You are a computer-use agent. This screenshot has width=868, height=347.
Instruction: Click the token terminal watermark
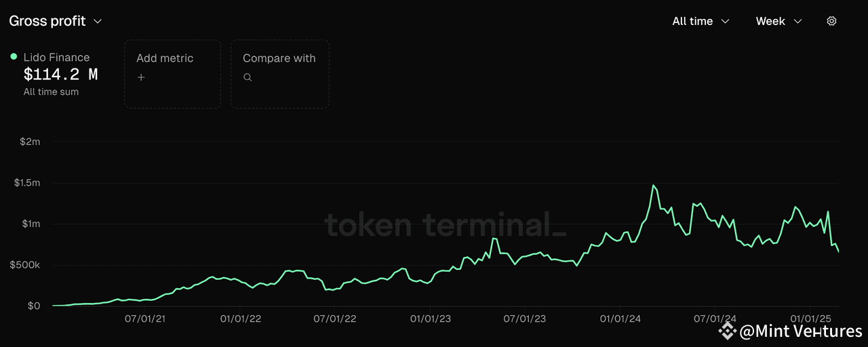445,224
